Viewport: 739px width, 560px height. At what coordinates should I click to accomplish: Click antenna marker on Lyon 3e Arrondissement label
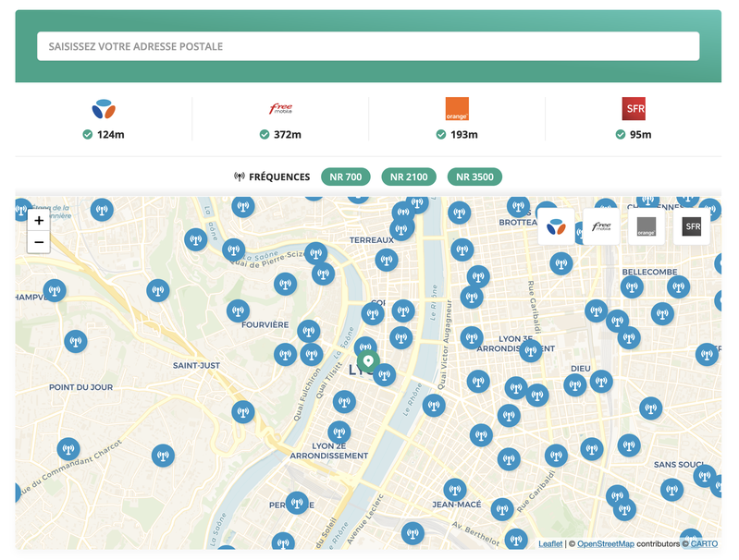click(530, 350)
